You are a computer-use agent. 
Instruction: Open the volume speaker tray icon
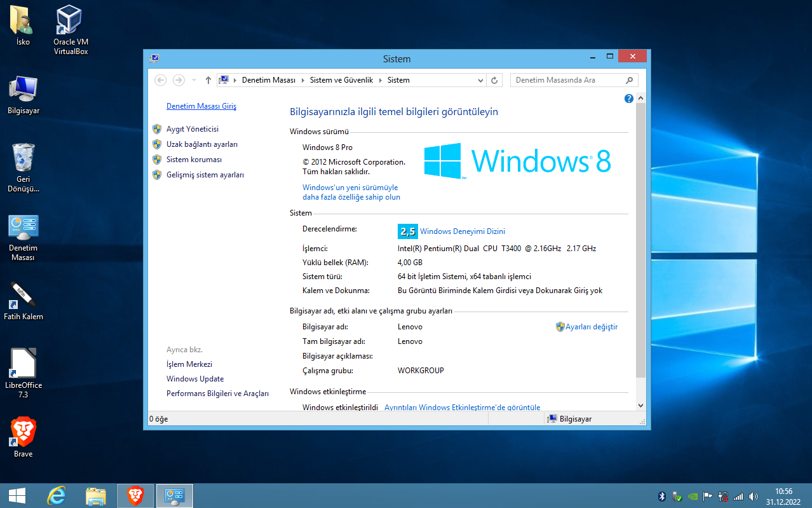[x=754, y=497]
